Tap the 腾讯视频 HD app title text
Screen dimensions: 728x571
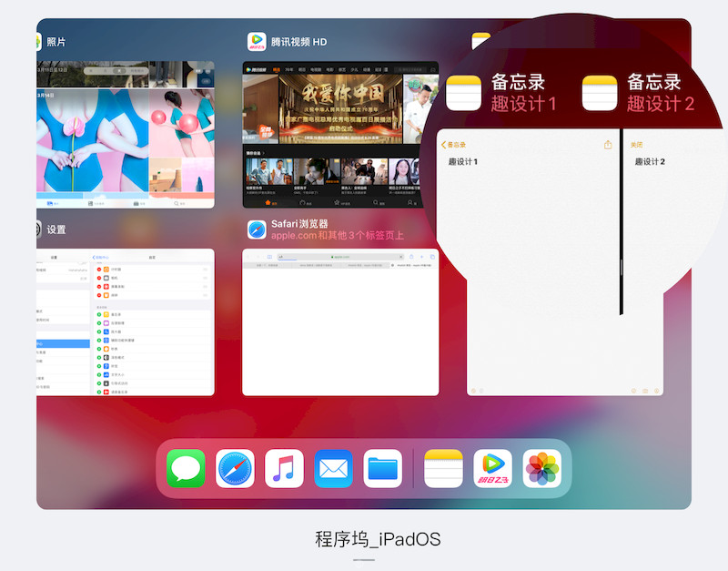[299, 42]
